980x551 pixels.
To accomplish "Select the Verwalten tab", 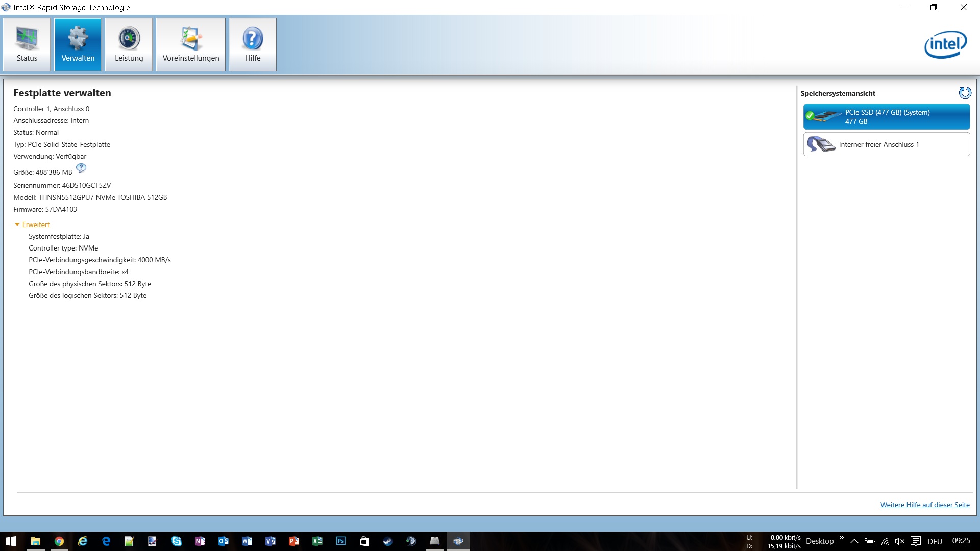I will 78,45.
